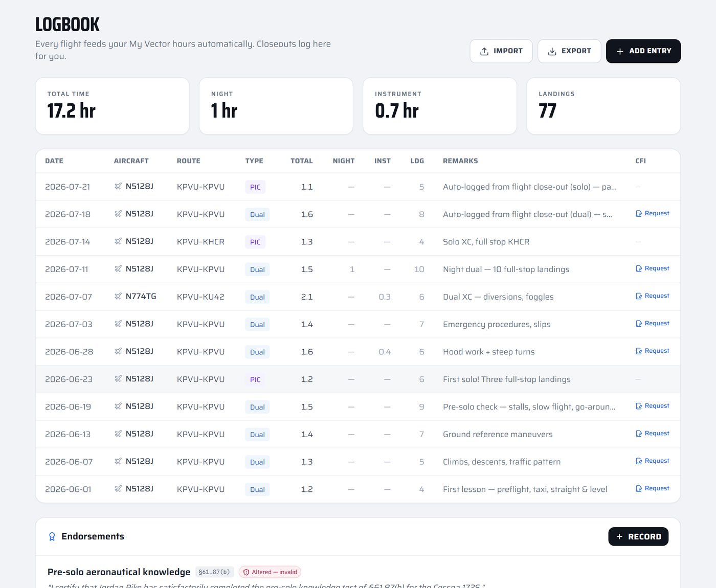Click aircraft N774TG

pyautogui.click(x=141, y=296)
